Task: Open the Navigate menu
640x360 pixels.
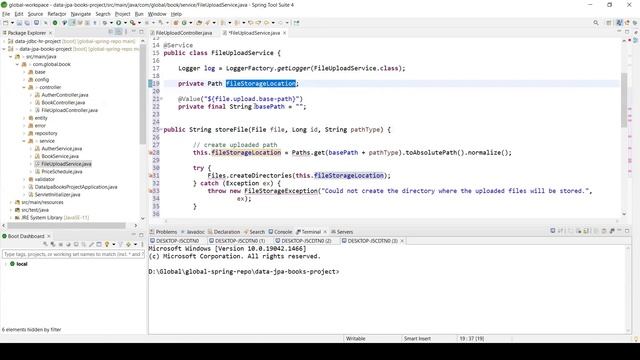Action: point(81,14)
